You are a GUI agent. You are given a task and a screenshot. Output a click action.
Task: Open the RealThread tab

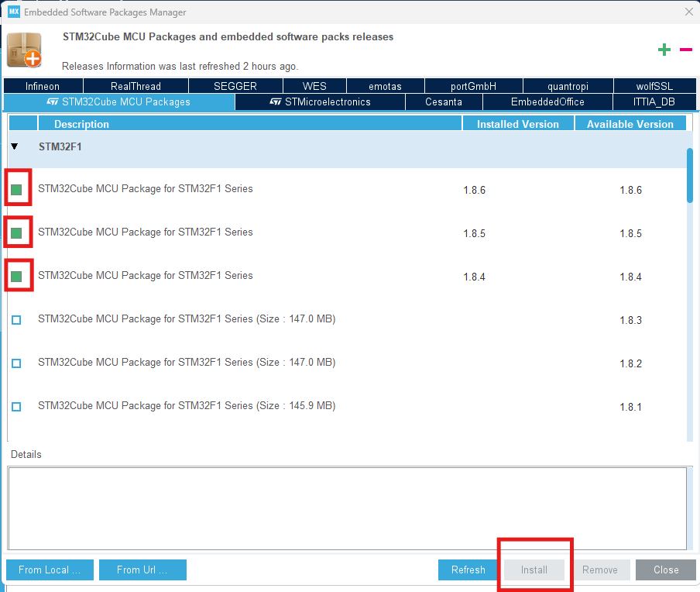point(136,86)
